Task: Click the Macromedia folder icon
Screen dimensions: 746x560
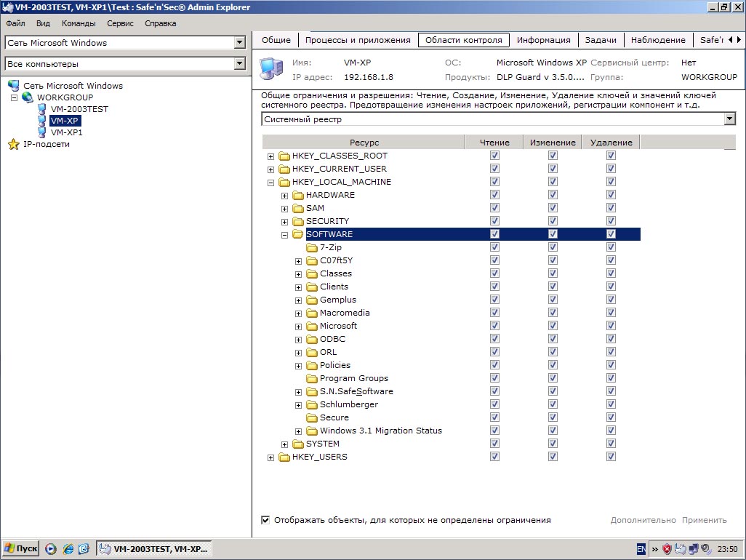Action: 312,313
